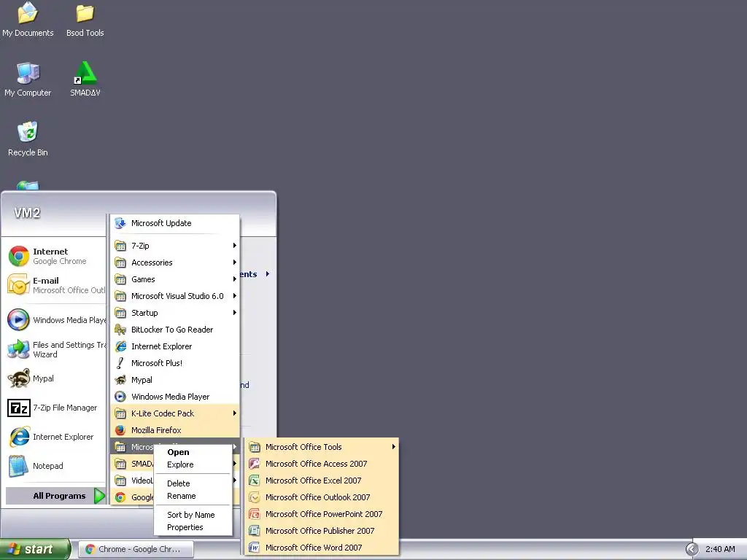Open BitLocker To Go Reader
The width and height of the screenshot is (747, 560).
click(175, 330)
